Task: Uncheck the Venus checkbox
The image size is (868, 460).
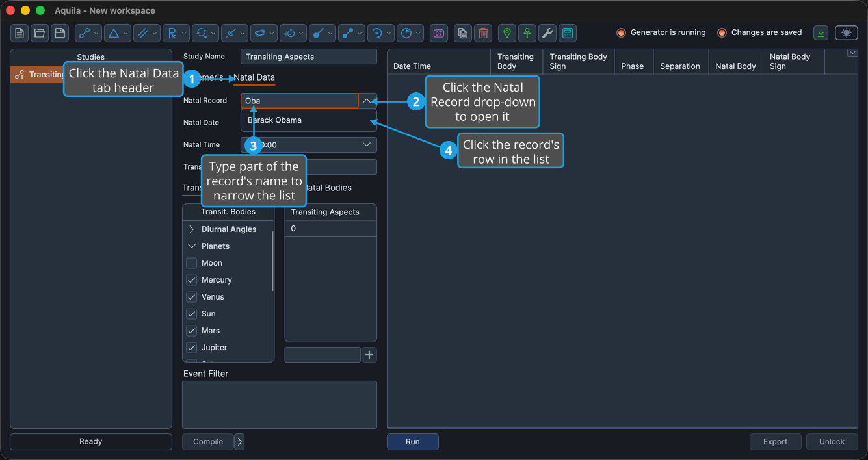Action: (192, 297)
